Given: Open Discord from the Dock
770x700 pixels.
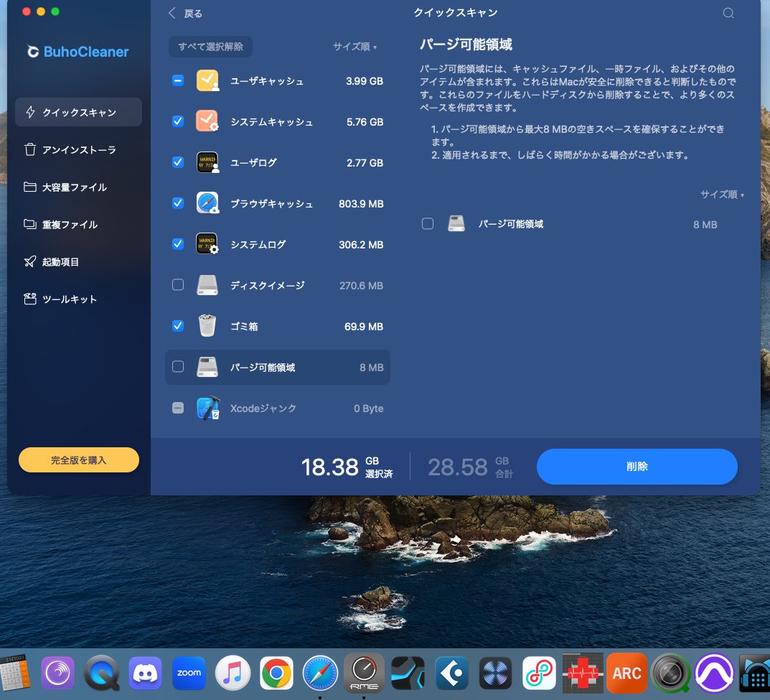Looking at the screenshot, I should coord(146,673).
